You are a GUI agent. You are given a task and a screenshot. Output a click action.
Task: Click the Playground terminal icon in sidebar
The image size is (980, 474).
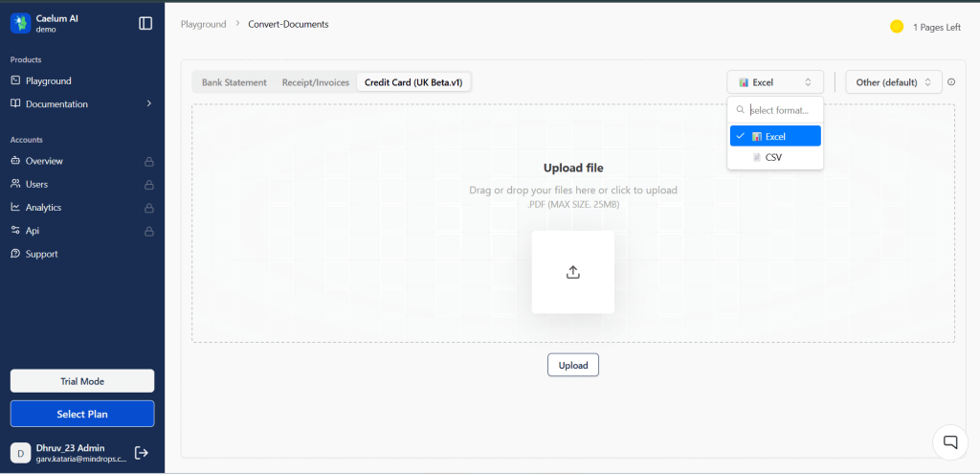coord(15,80)
